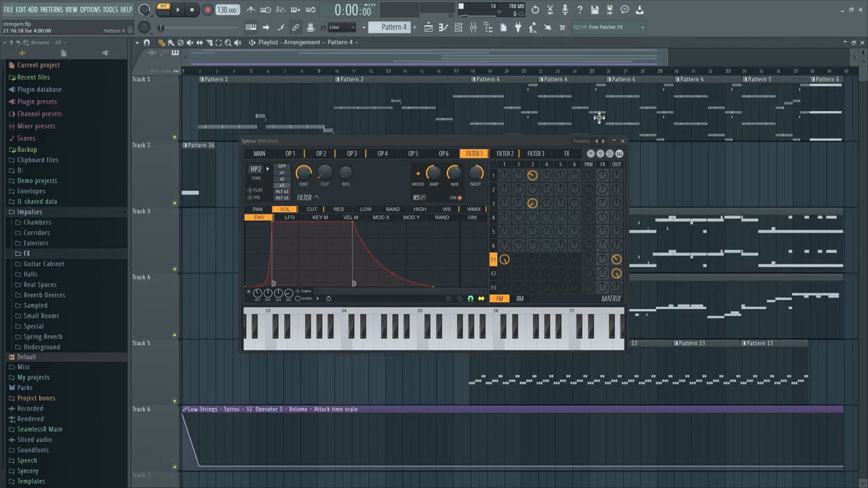Open the OPTIONS menu
This screenshot has width=868, height=488.
[x=90, y=9]
